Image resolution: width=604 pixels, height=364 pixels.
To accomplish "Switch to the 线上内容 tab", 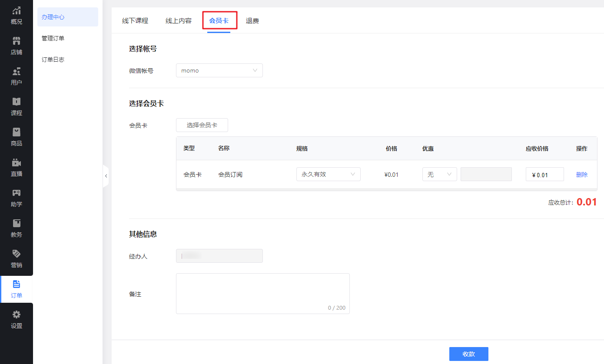I will coord(179,20).
